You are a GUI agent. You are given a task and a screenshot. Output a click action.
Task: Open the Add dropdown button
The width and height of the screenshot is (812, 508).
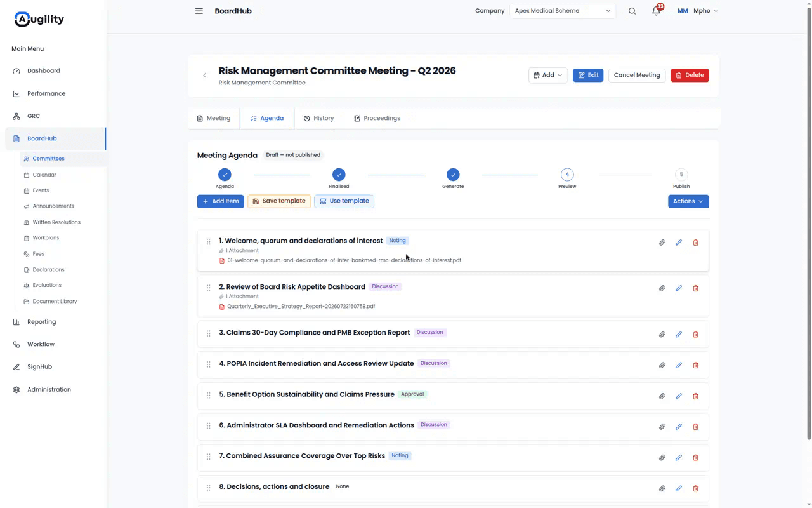[548, 75]
